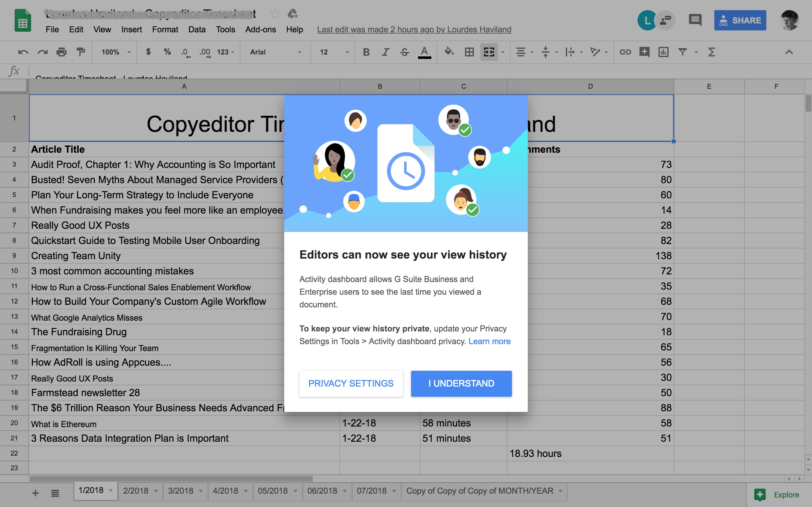Image resolution: width=812 pixels, height=507 pixels.
Task: Toggle bold formatting
Action: [x=366, y=52]
